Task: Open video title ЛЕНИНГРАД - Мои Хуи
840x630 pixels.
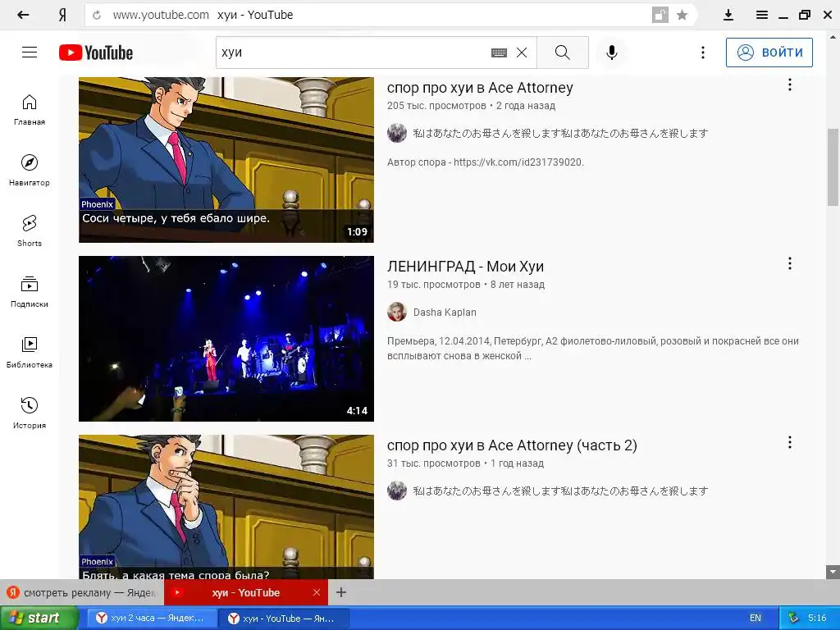Action: tap(466, 267)
